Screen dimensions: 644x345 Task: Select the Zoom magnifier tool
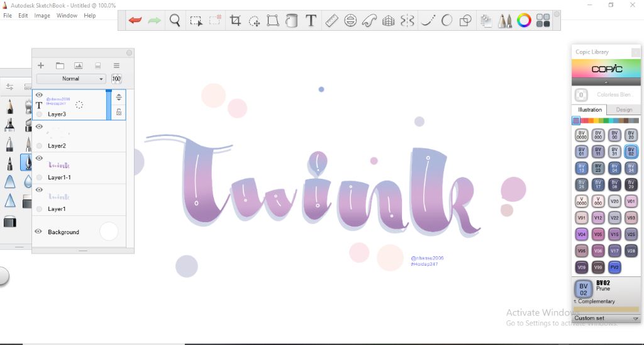pyautogui.click(x=175, y=20)
